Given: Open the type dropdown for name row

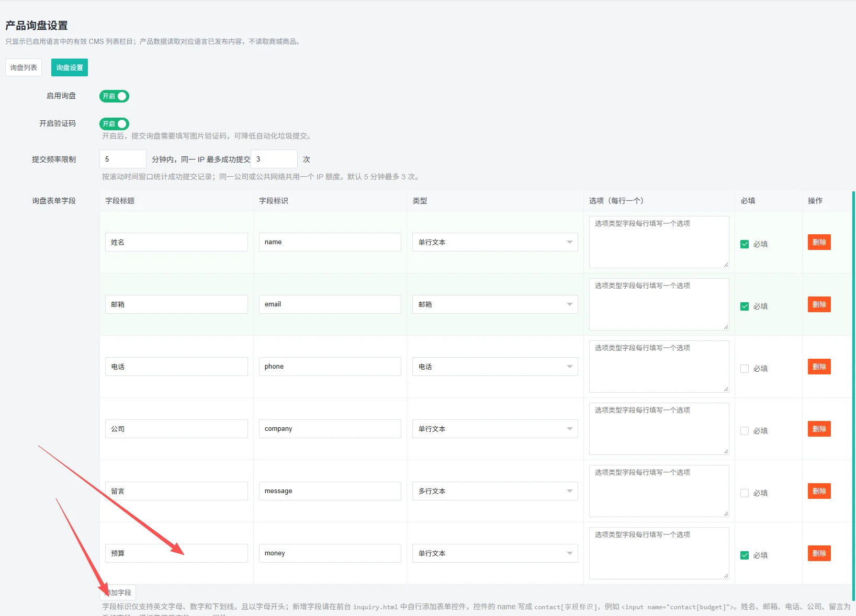Looking at the screenshot, I should (x=495, y=242).
